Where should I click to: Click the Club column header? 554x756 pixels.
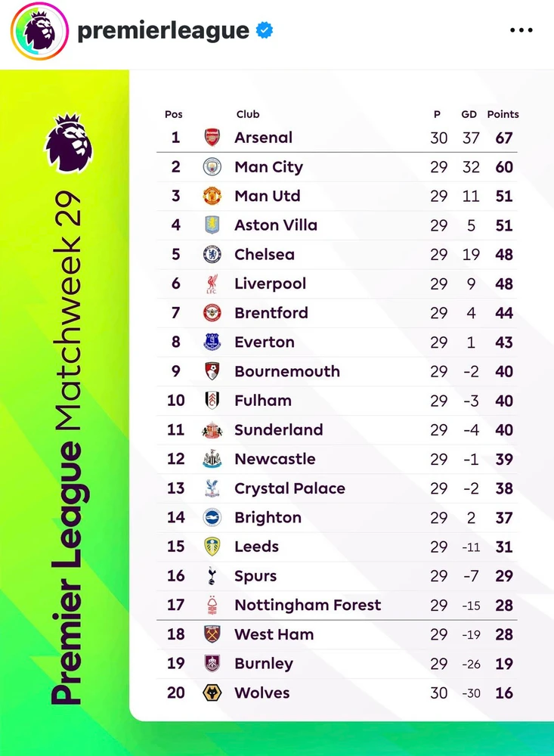[x=247, y=114]
